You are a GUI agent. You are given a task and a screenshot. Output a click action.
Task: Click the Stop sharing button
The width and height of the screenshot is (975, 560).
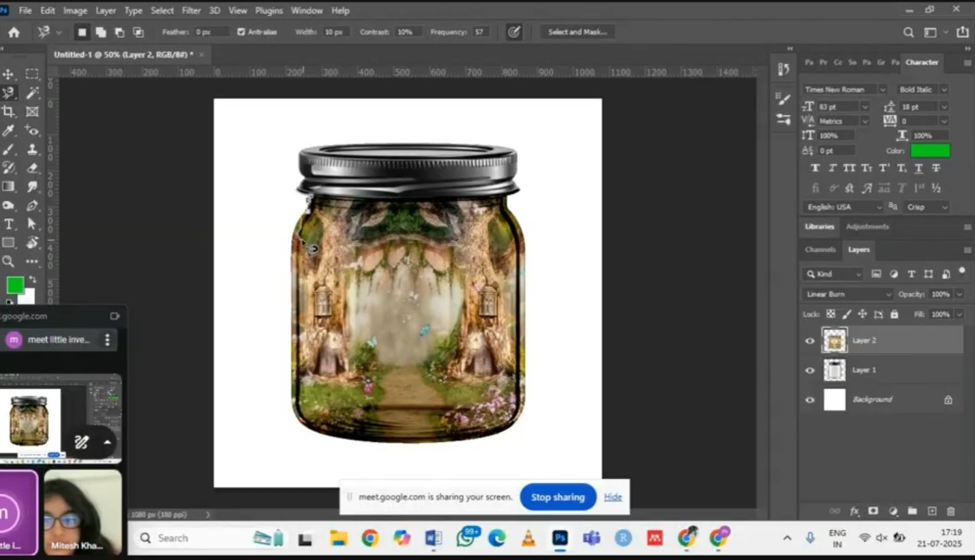tap(558, 497)
